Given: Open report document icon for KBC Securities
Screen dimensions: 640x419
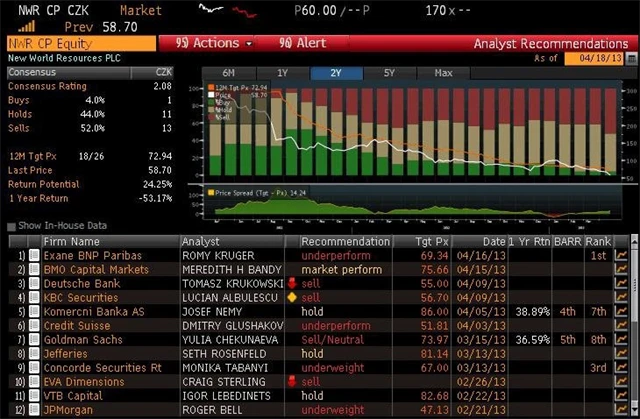Looking at the screenshot, I should pos(34,298).
